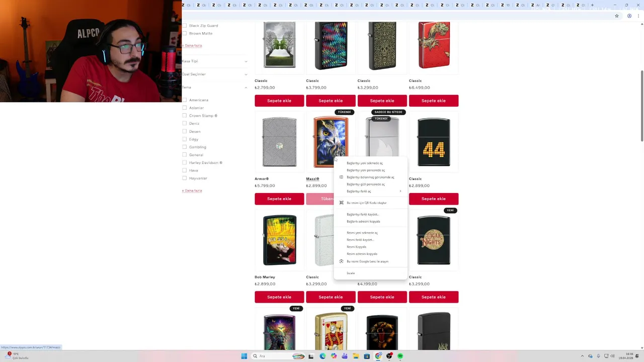This screenshot has width=644, height=362.
Task: Expand the Özel Seçimler filter section
Action: [215, 74]
